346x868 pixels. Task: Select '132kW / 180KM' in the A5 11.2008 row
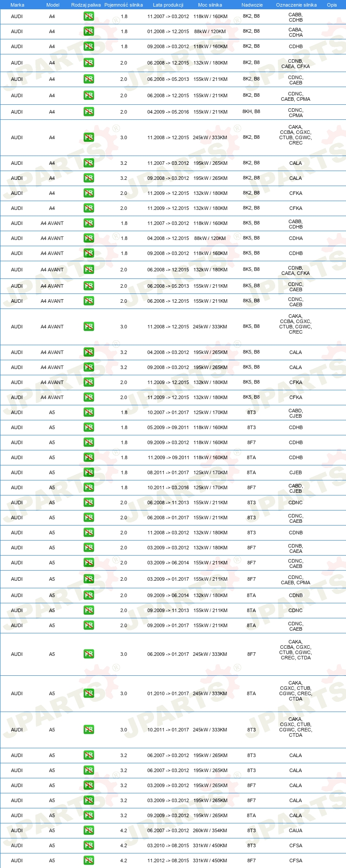[210, 533]
